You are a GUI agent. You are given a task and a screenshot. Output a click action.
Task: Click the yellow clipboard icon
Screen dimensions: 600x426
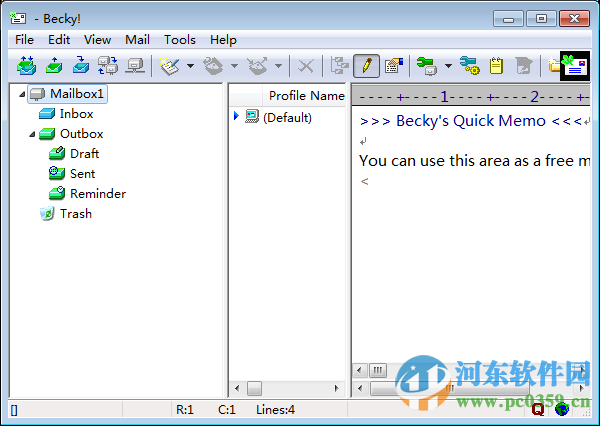pos(496,65)
